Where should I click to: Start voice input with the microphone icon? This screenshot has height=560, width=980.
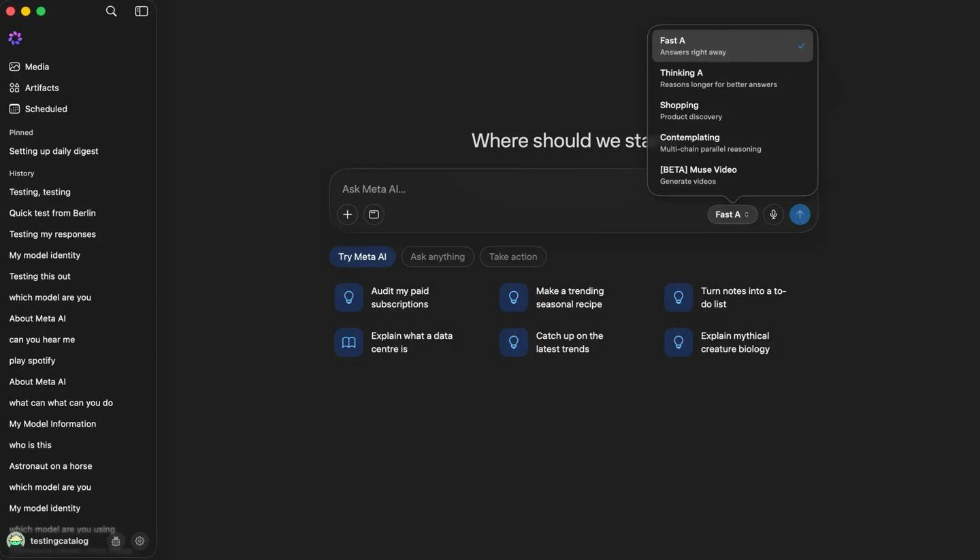[x=773, y=214]
